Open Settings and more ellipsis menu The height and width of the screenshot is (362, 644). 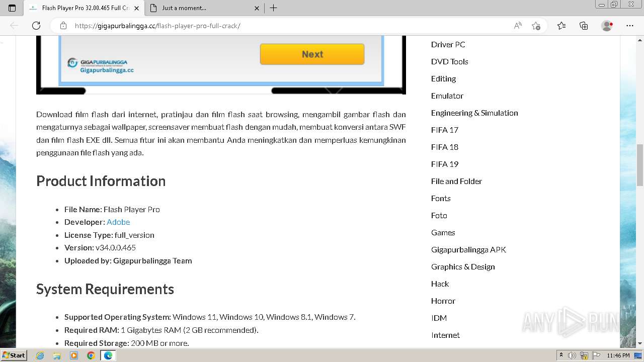[630, 26]
